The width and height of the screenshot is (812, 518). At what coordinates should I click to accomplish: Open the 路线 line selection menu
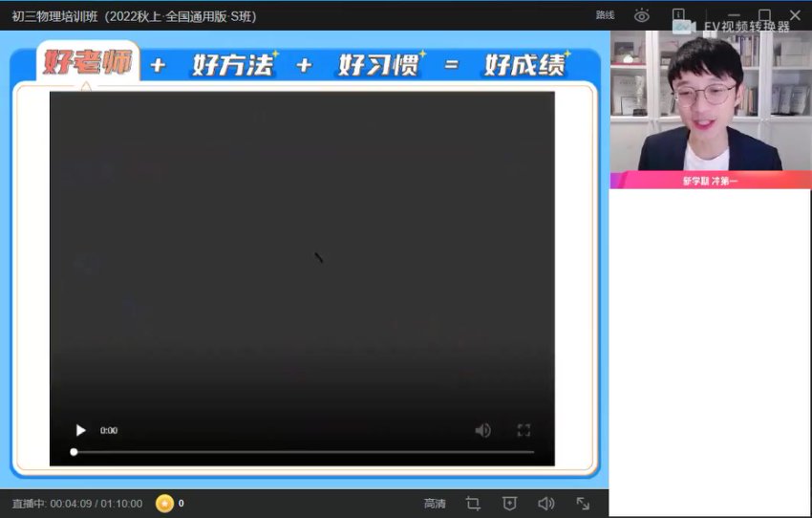(605, 15)
